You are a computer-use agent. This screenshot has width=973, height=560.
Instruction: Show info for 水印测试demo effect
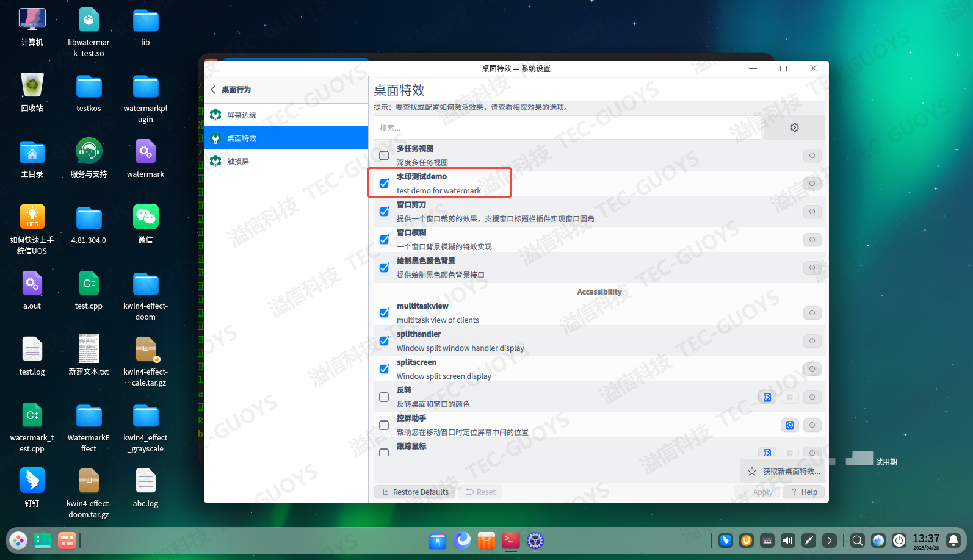[x=812, y=184]
